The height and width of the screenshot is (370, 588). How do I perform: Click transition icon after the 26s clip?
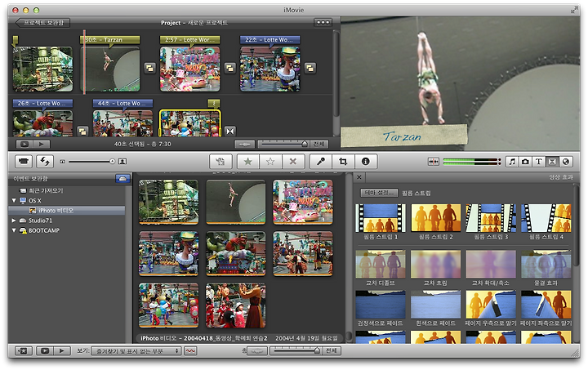click(x=82, y=132)
